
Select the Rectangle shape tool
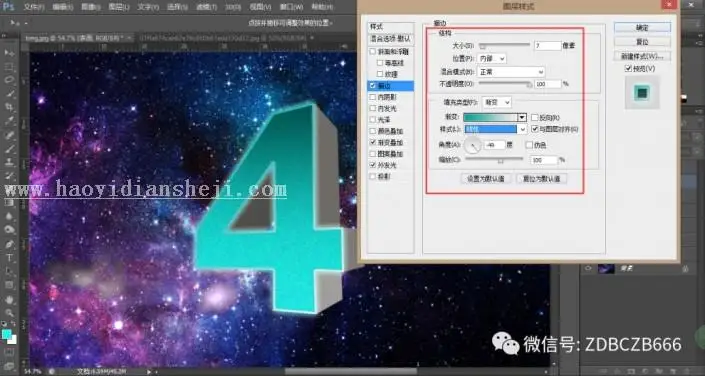[x=9, y=285]
